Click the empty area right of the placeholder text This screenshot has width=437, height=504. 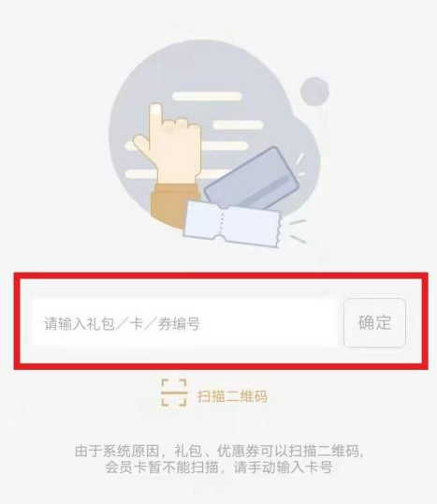coord(269,322)
